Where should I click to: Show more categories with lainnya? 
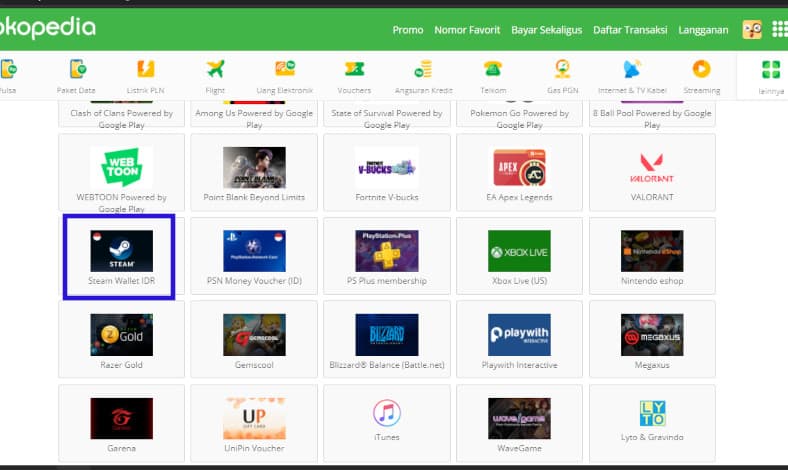click(x=771, y=77)
